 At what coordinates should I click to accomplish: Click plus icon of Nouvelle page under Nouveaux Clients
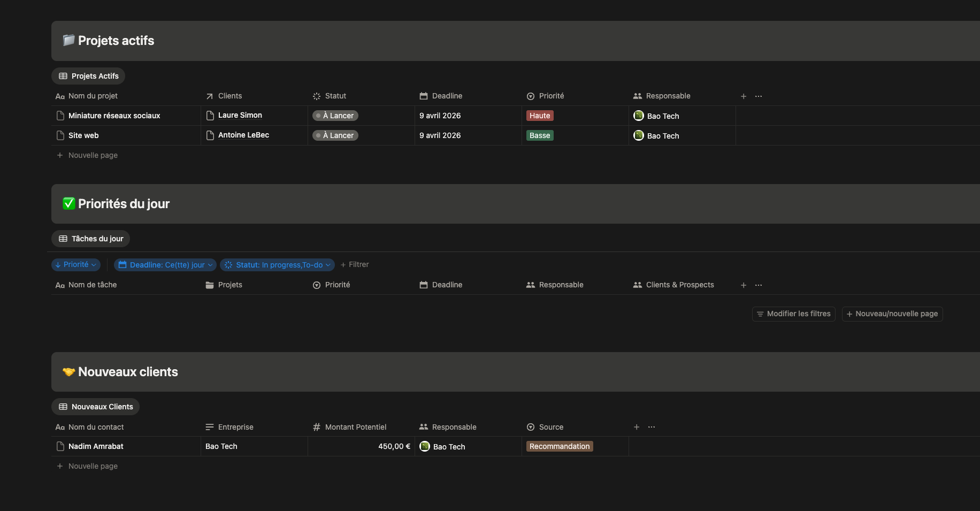coord(60,466)
